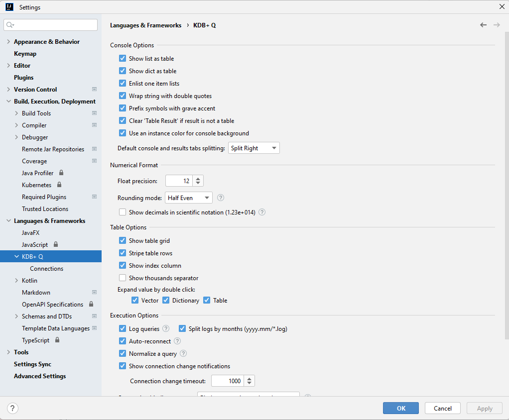Image resolution: width=509 pixels, height=420 pixels.
Task: Click the back navigation arrow
Action: click(x=483, y=25)
